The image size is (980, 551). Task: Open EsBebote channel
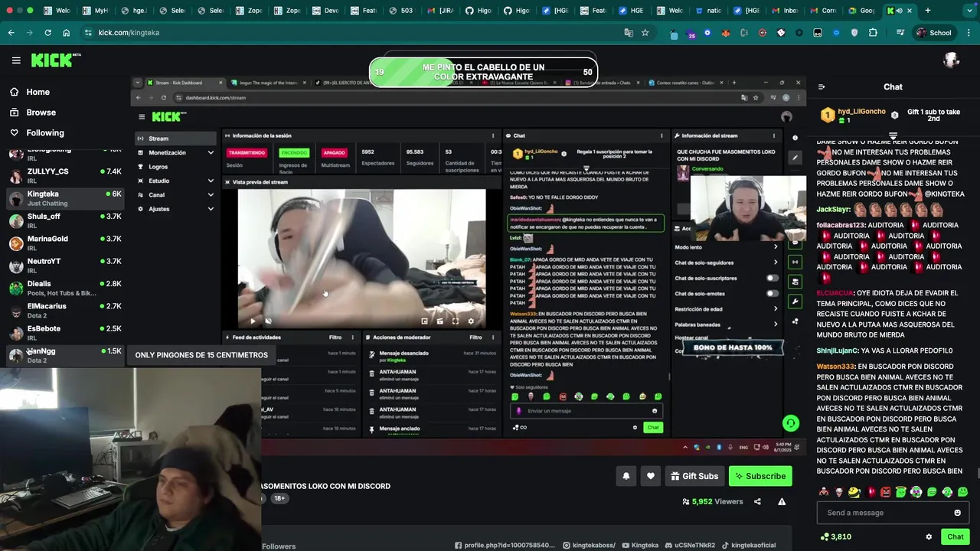(x=64, y=332)
